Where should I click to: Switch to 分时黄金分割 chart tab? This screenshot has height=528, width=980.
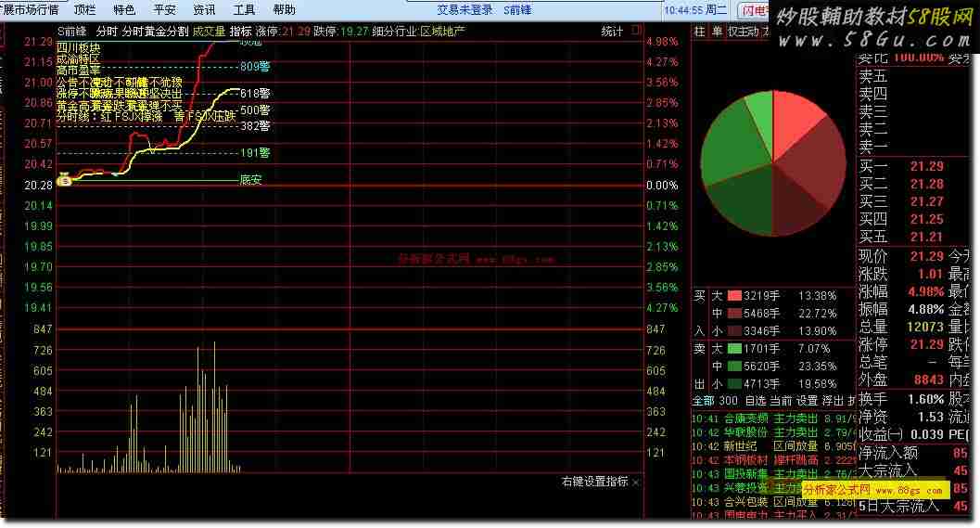coord(155,32)
